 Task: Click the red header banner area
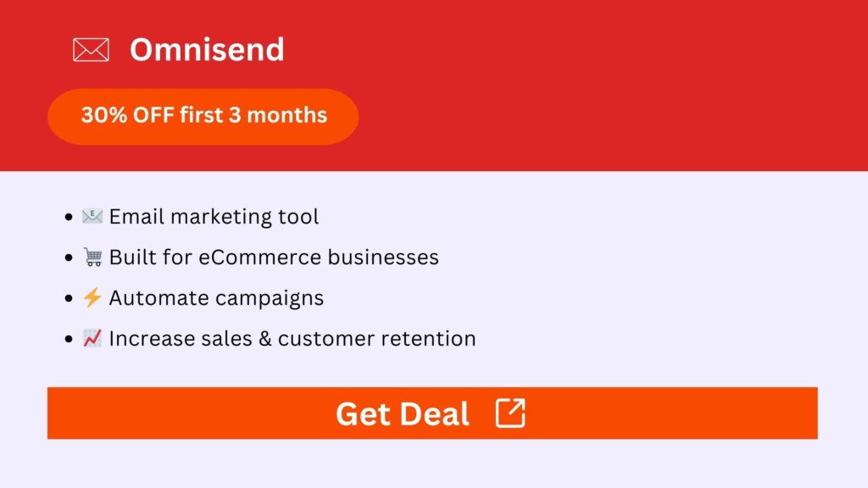click(x=593, y=85)
